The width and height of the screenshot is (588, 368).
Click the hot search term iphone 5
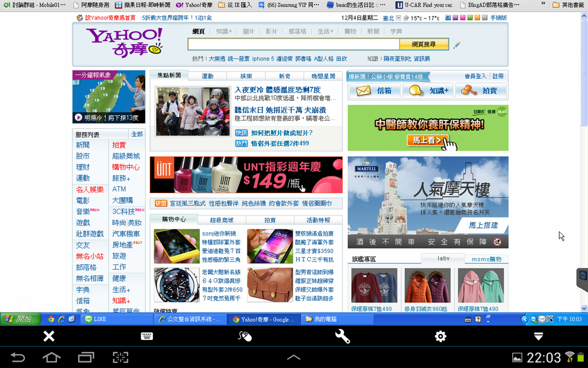pos(263,59)
